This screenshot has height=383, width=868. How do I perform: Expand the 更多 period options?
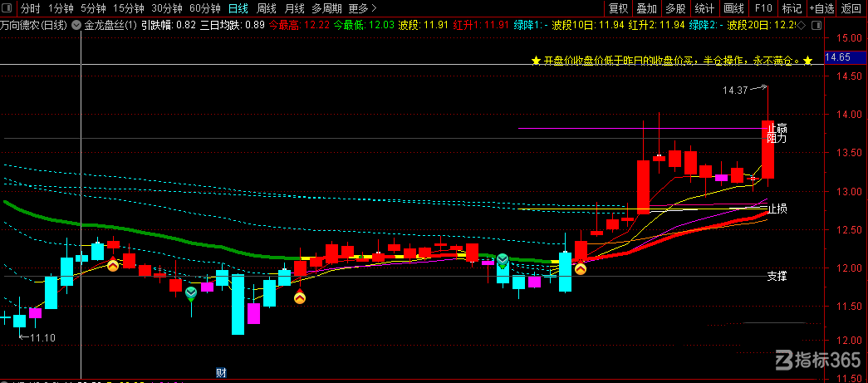(x=363, y=8)
